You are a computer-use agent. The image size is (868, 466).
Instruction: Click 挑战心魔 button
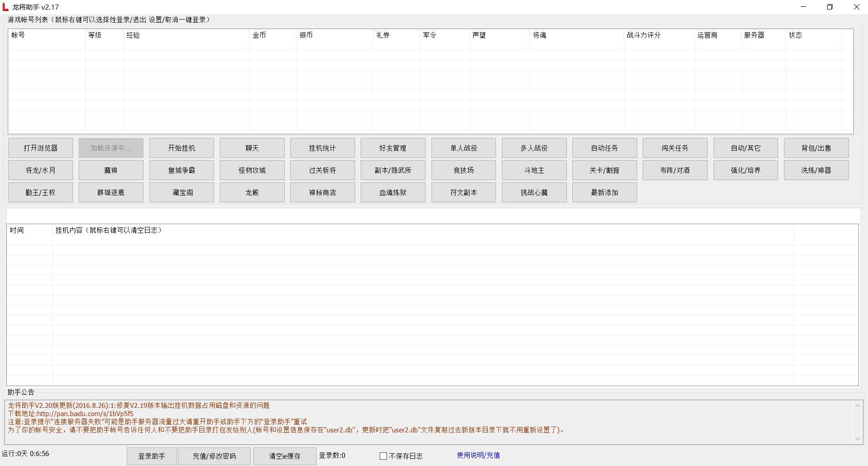534,192
